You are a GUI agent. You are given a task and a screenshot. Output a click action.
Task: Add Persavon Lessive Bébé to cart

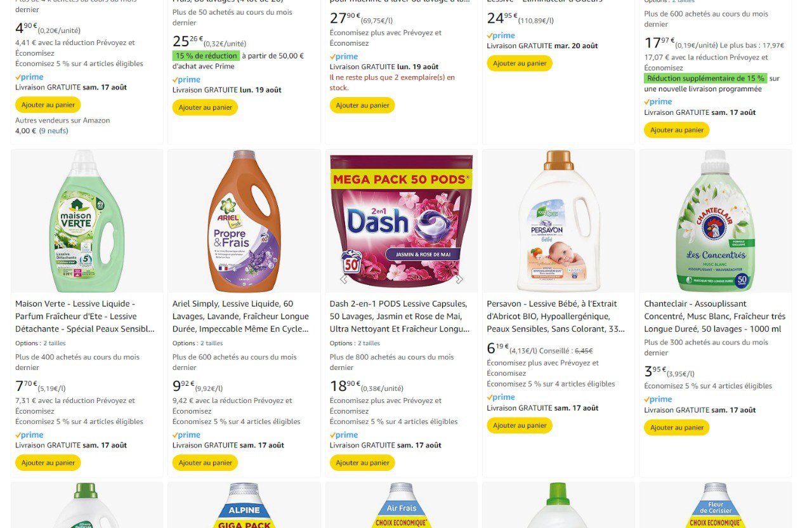point(520,425)
